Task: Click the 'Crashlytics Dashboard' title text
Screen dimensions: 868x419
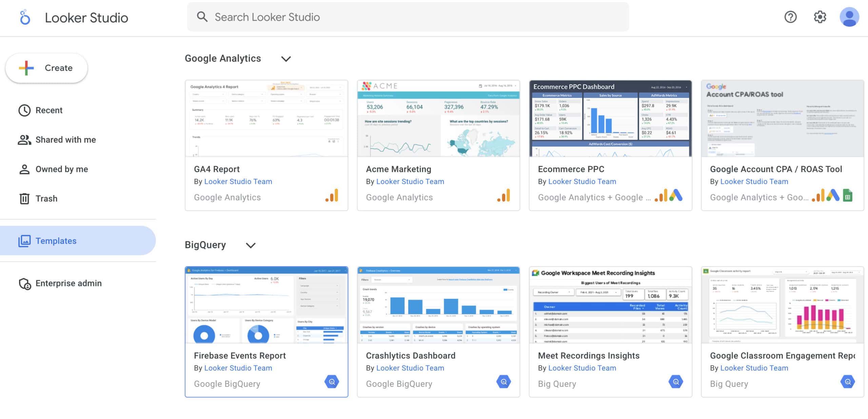Action: tap(411, 356)
